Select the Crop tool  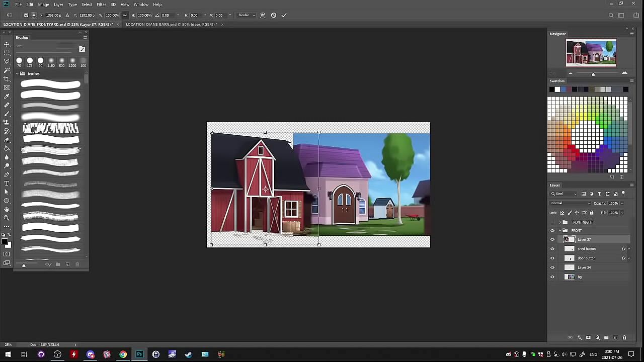coord(7,79)
